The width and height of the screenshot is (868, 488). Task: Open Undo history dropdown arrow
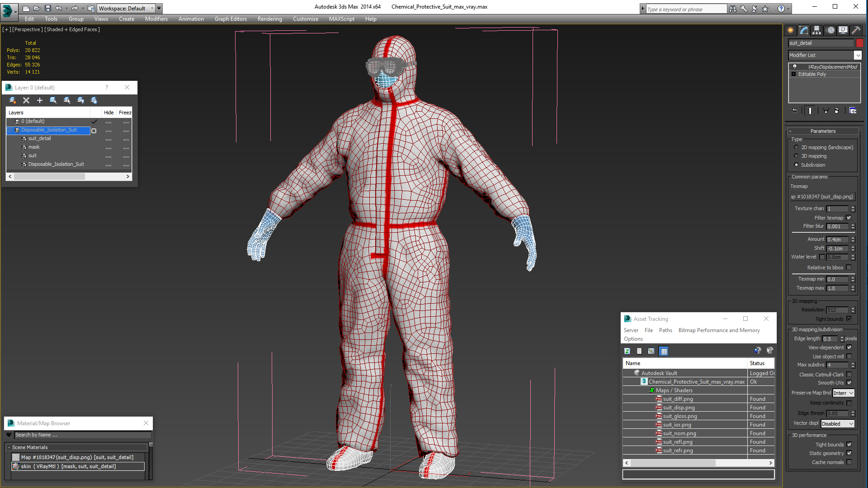click(x=66, y=8)
